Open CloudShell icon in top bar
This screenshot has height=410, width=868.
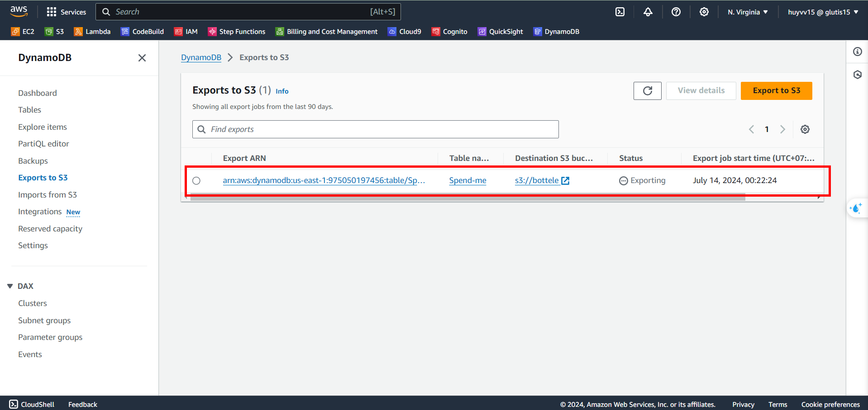point(620,12)
